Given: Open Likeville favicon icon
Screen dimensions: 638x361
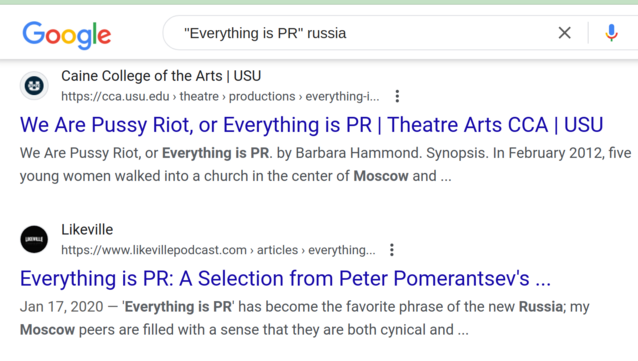Looking at the screenshot, I should click(x=34, y=239).
